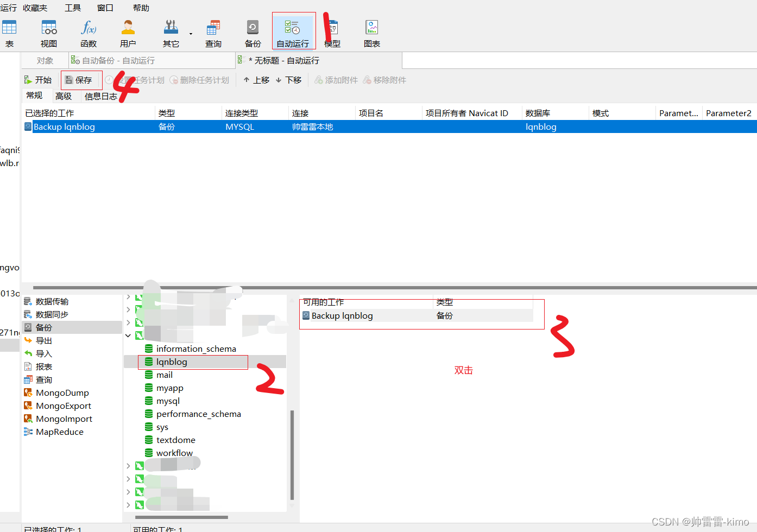Open the 收藏夹 menu
The height and width of the screenshot is (532, 757).
pyautogui.click(x=35, y=8)
